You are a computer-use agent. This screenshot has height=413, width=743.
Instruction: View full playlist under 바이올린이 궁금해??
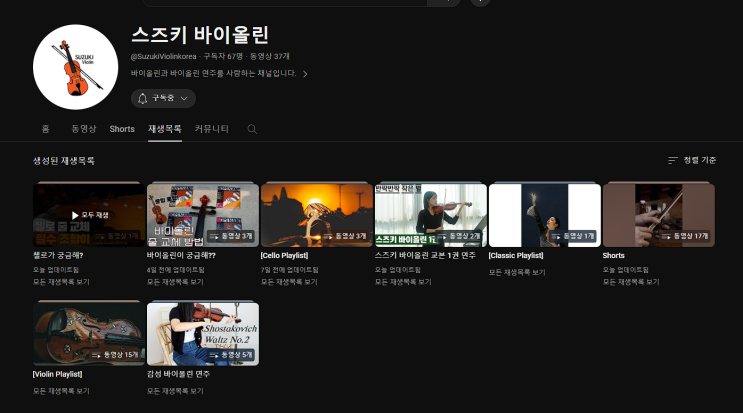click(175, 282)
